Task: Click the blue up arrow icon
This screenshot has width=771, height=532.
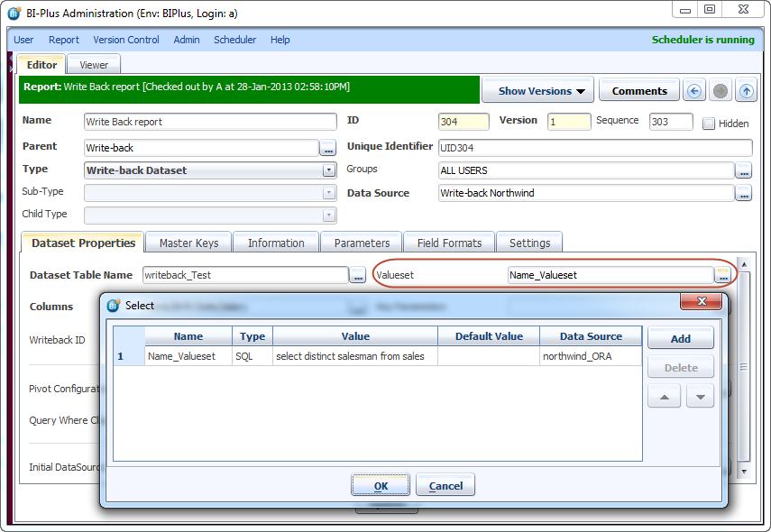Action: coord(746,91)
